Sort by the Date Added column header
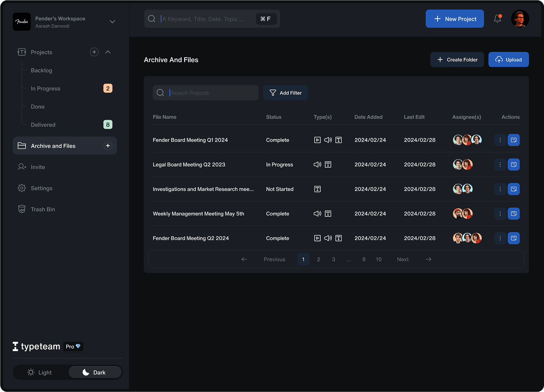544x392 pixels. point(369,117)
